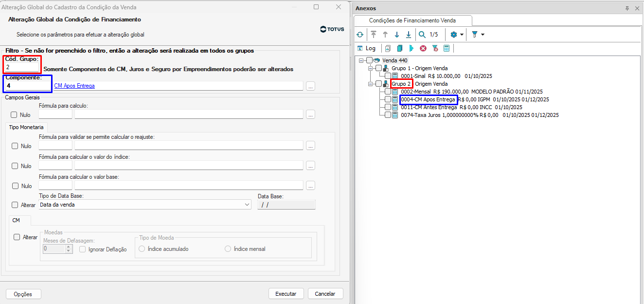Open gear icon dropdown arrow
Image resolution: width=644 pixels, height=304 pixels.
pyautogui.click(x=462, y=35)
